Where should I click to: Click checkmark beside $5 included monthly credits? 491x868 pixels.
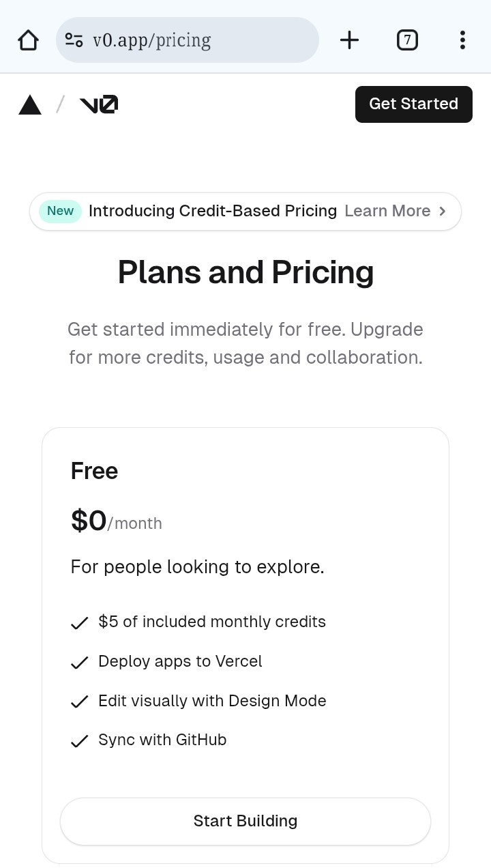(x=80, y=623)
